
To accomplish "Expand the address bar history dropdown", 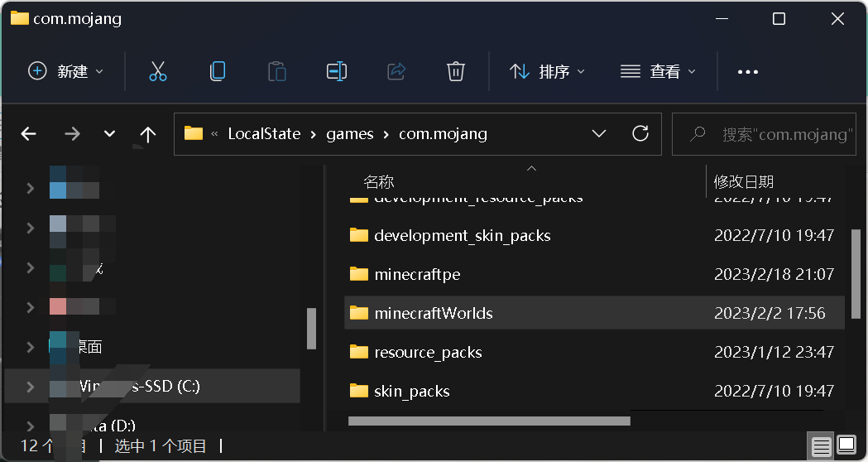I will click(599, 133).
